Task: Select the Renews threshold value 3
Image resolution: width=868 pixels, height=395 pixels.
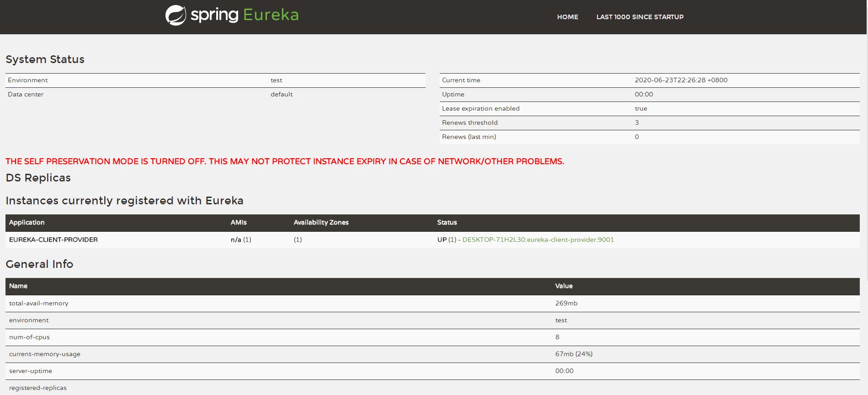Action: (637, 123)
